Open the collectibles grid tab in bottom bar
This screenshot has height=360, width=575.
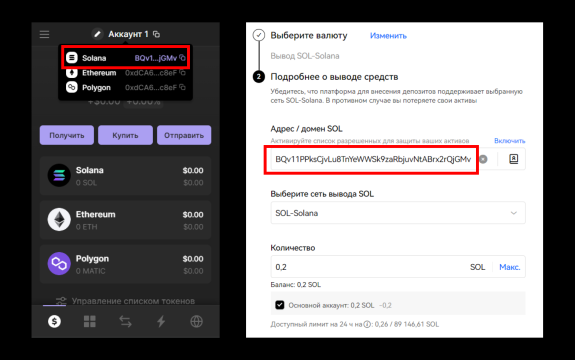[89, 322]
